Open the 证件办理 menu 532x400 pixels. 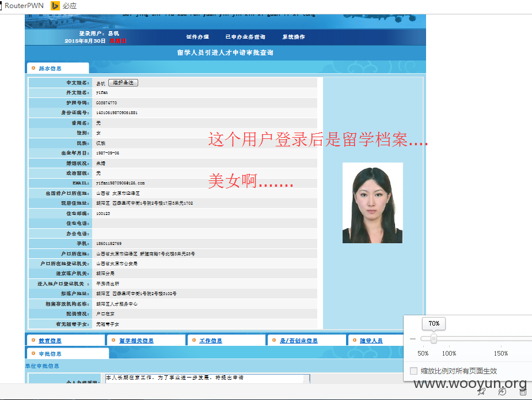pyautogui.click(x=197, y=37)
